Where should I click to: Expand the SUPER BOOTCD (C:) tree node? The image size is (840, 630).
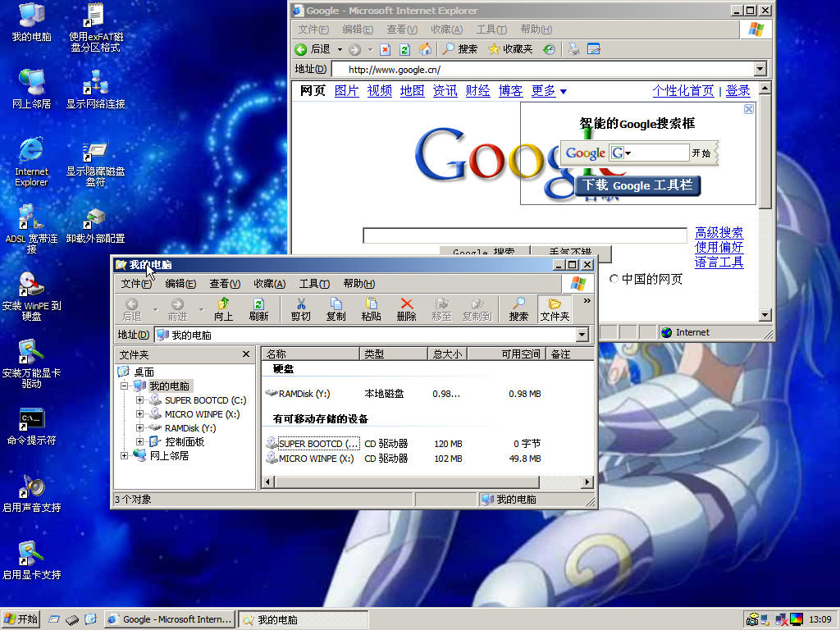click(x=139, y=400)
